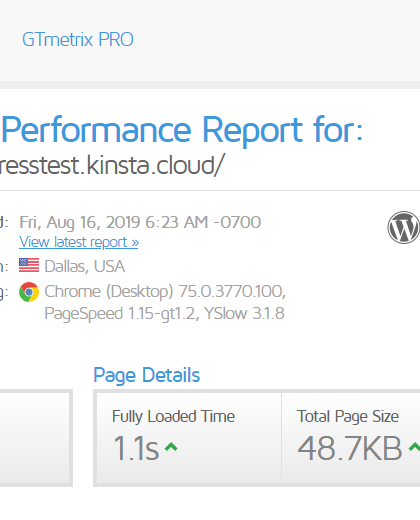Click the Dallas, USA location text
This screenshot has width=420, height=520.
click(x=85, y=266)
